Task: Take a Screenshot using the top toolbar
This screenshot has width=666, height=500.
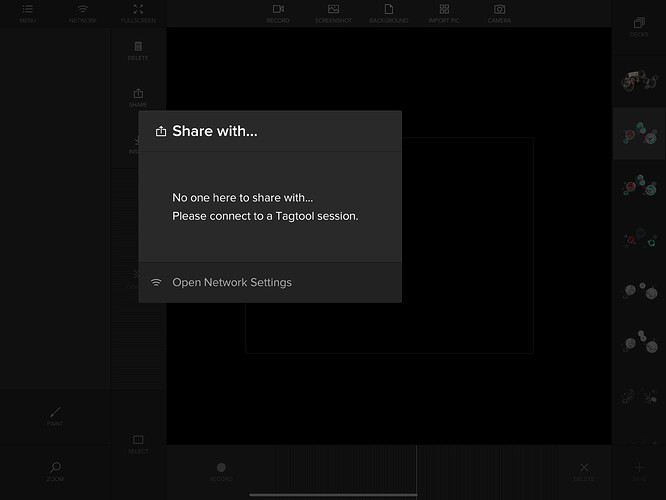Action: (334, 13)
